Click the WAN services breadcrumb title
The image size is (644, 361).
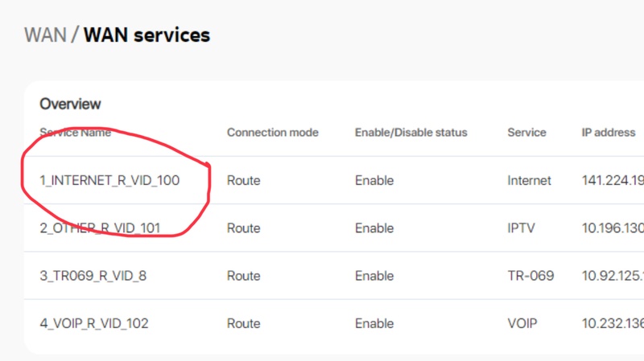147,35
